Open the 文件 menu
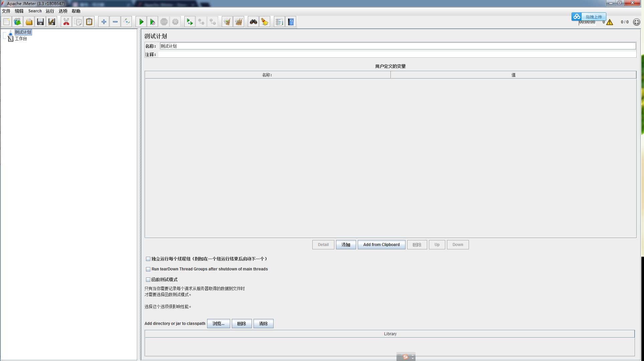This screenshot has width=644, height=361. point(6,11)
